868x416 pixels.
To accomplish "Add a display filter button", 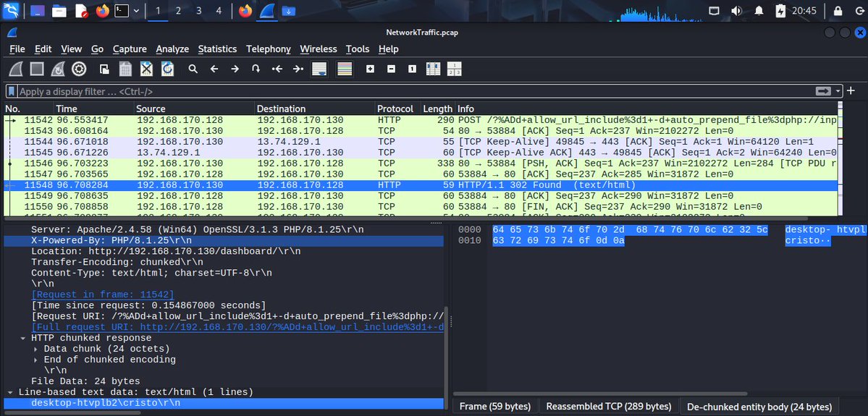I will point(851,90).
